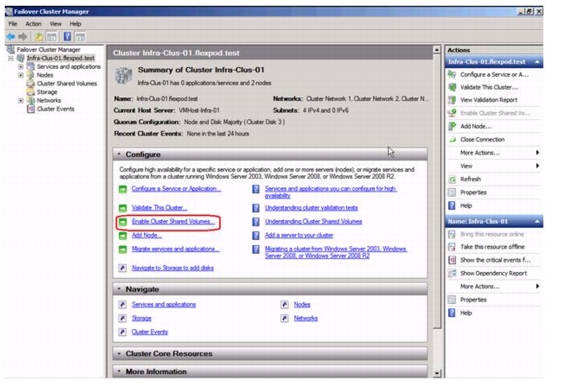Click the green arrow icon beside Migrate services

click(x=123, y=250)
